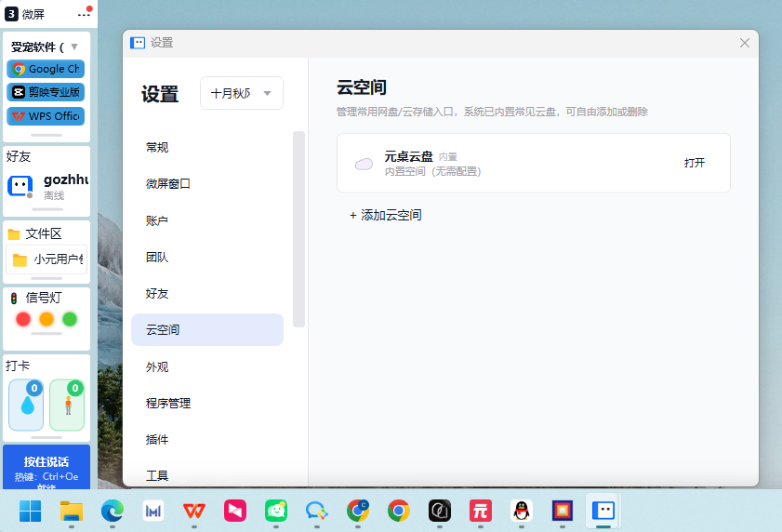
Task: Tap the standing person check-in card
Action: tap(67, 405)
